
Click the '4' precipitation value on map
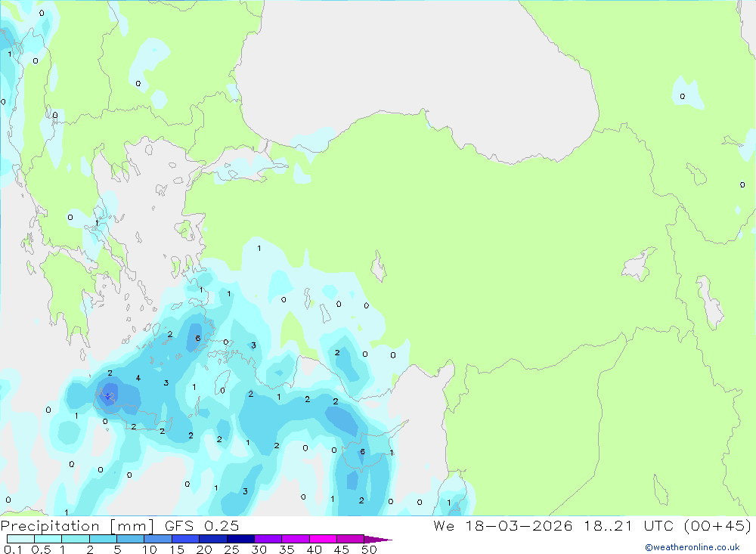point(138,378)
